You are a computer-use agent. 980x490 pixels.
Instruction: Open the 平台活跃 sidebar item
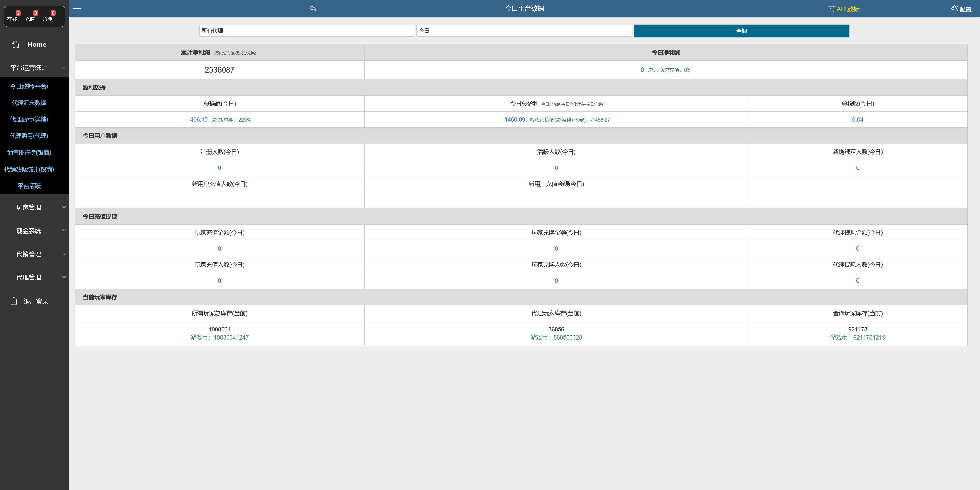click(x=29, y=186)
